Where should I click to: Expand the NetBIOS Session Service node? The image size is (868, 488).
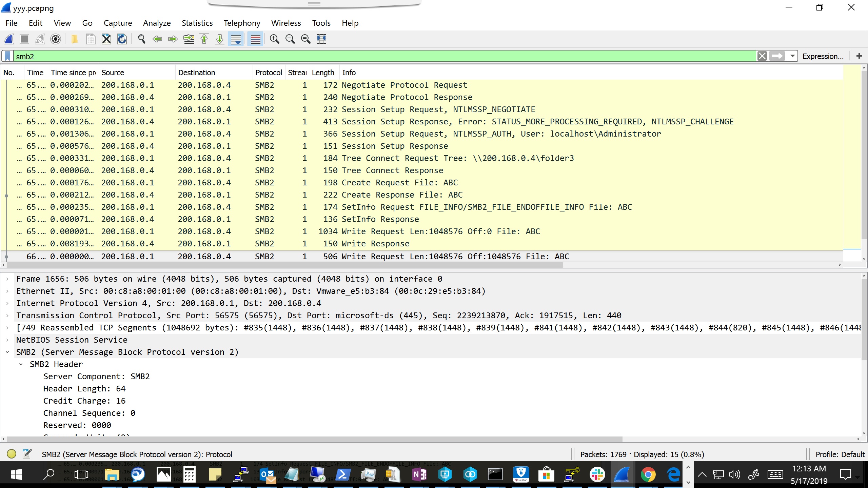click(7, 340)
